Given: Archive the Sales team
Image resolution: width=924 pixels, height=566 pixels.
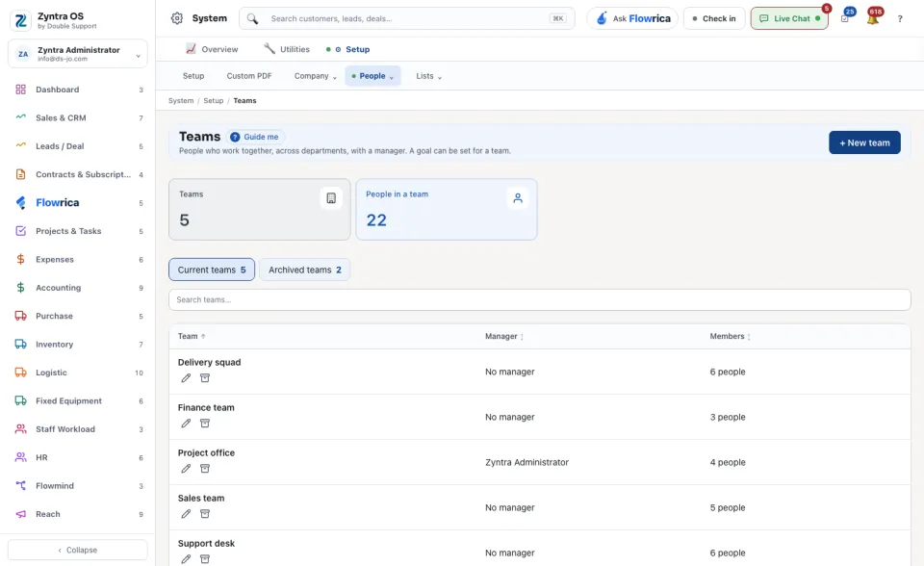Looking at the screenshot, I should coord(204,514).
